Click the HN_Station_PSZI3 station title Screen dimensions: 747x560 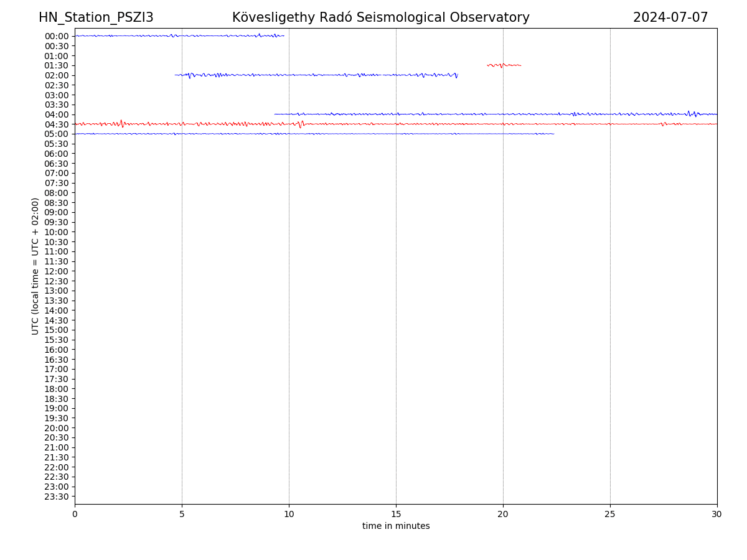click(x=96, y=18)
